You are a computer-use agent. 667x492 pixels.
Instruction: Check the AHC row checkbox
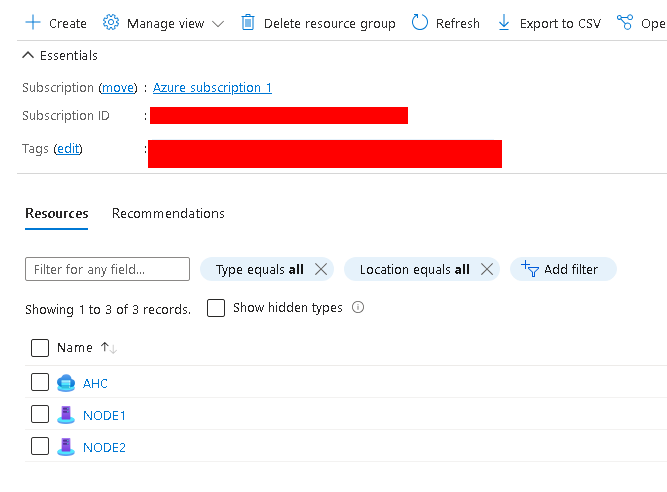pos(40,382)
